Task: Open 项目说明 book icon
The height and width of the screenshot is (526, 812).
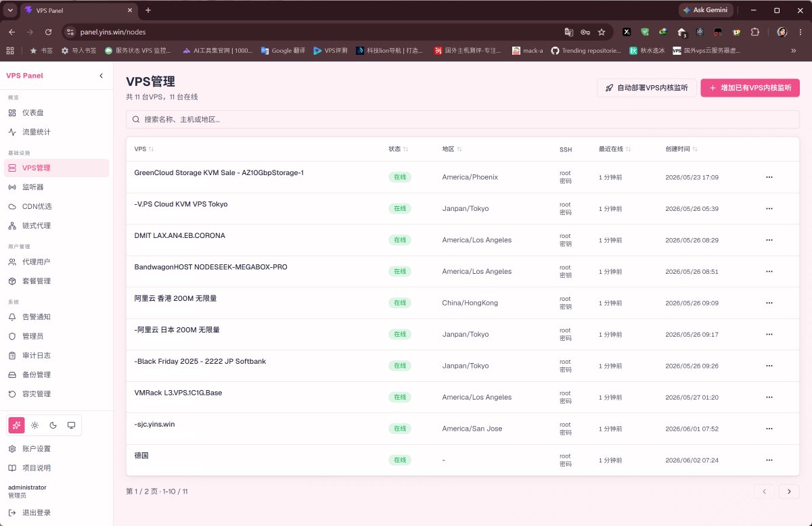Action: (x=12, y=468)
